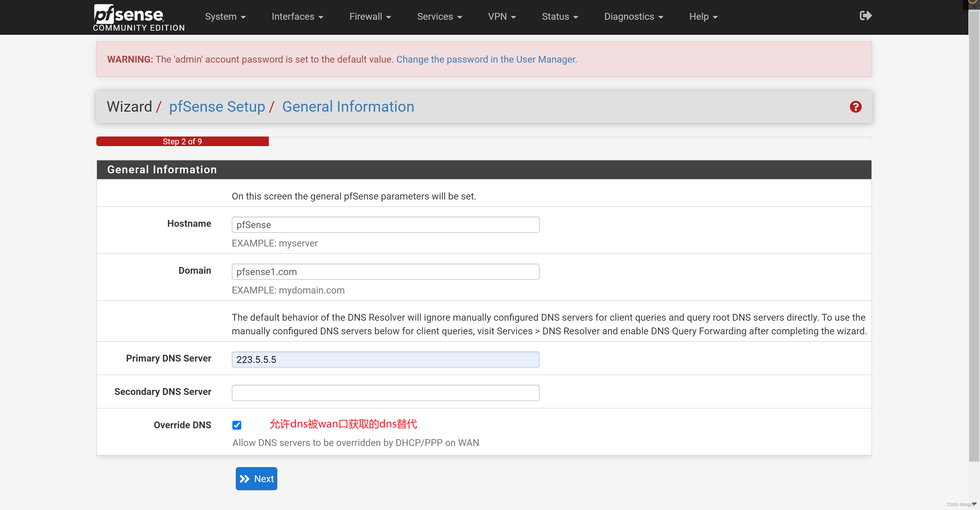Open the System dropdown menu
980x510 pixels.
point(225,17)
